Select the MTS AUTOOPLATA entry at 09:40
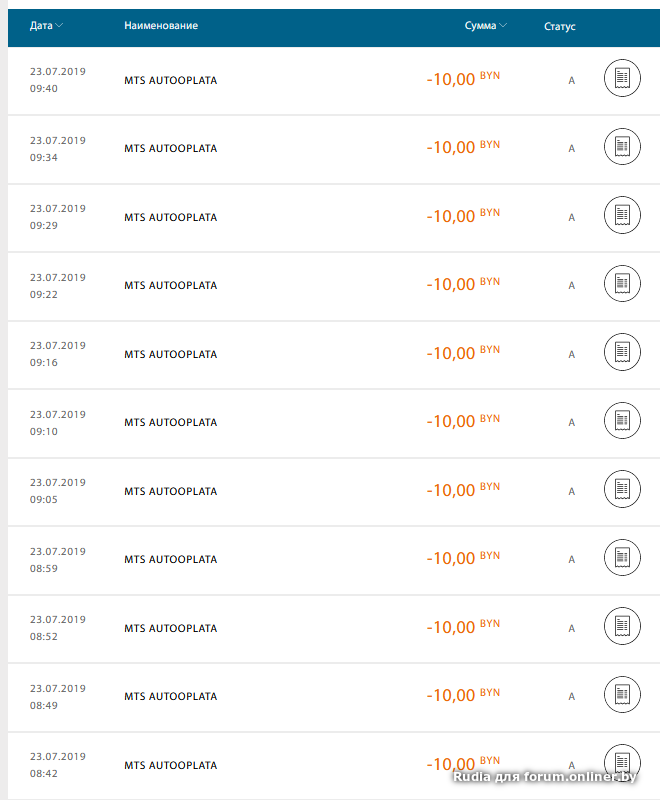660x800 pixels. pos(170,80)
